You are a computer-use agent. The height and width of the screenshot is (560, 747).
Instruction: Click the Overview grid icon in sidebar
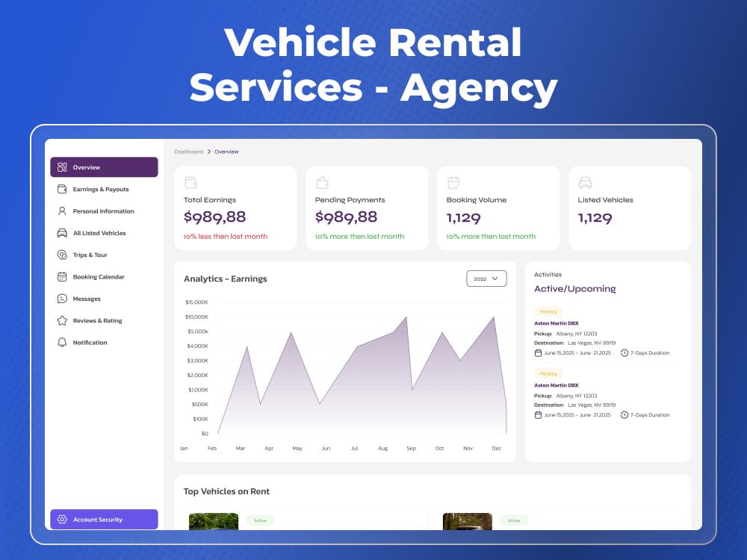pyautogui.click(x=62, y=167)
